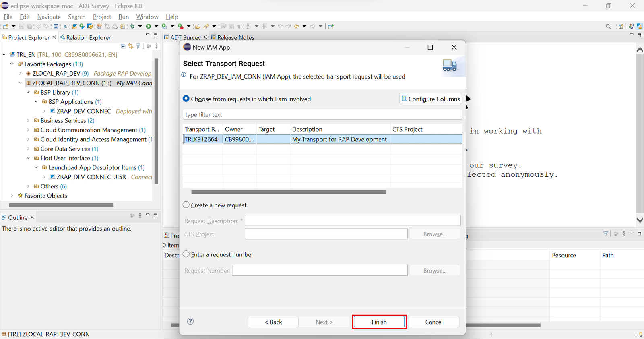This screenshot has width=644, height=339.
Task: Click the Collapse All icon in Project Explorer
Action: tap(123, 46)
